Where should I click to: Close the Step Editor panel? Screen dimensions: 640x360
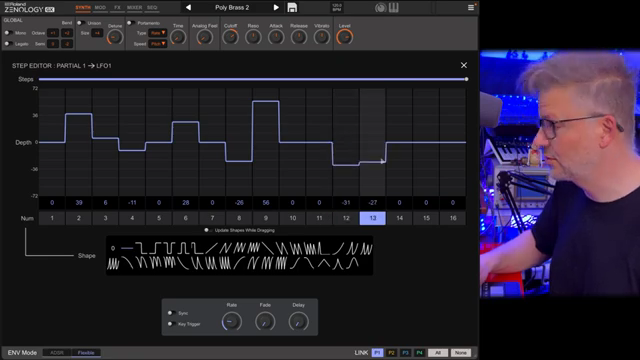464,65
